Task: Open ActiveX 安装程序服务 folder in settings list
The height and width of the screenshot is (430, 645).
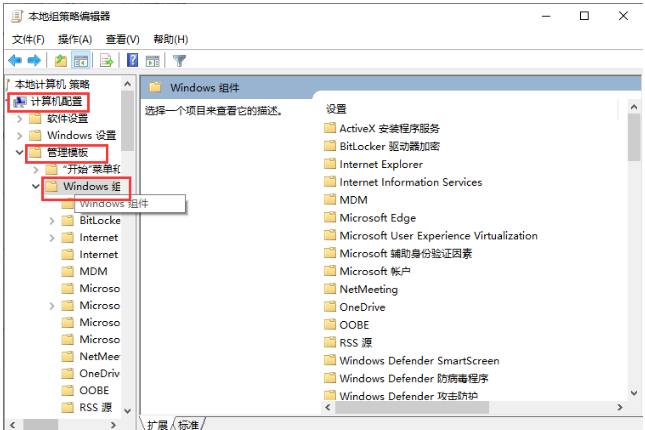Action: [x=389, y=128]
